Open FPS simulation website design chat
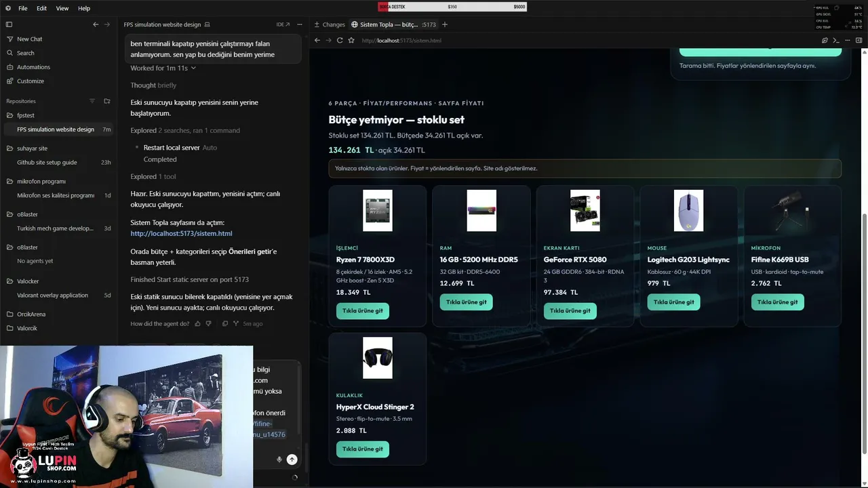This screenshot has height=488, width=868. [x=58, y=129]
